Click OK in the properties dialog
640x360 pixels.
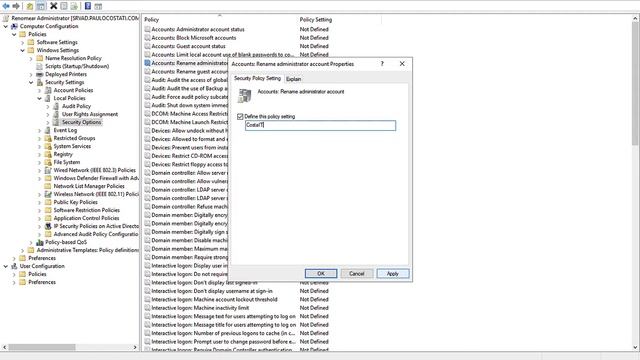point(321,273)
